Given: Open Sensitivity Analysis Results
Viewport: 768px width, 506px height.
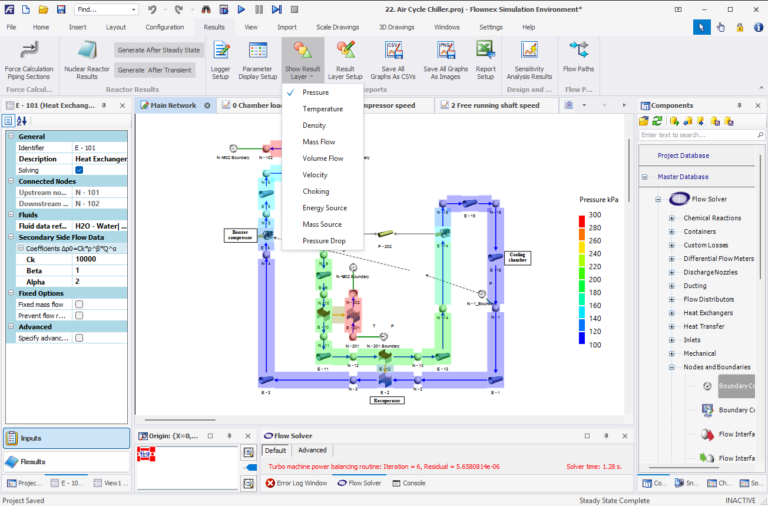Looking at the screenshot, I should (x=529, y=61).
